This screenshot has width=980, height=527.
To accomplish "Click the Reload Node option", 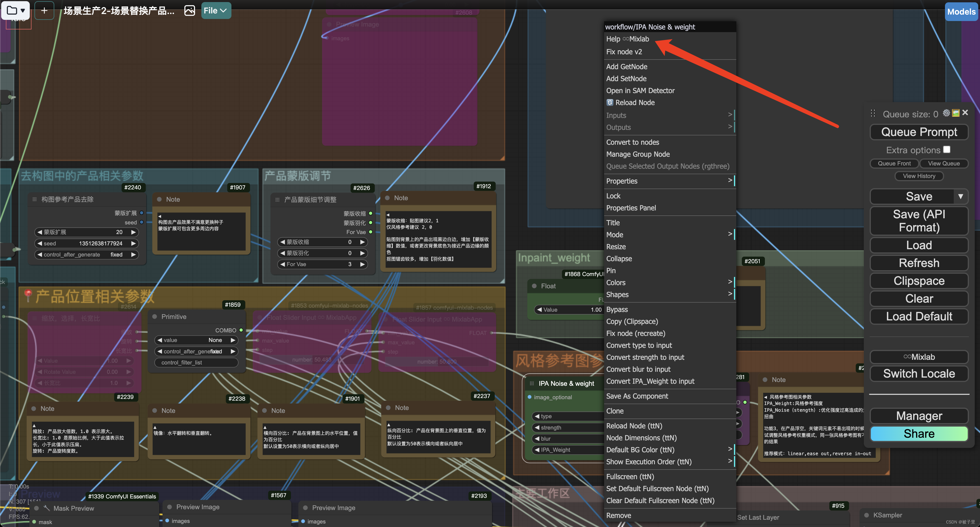I will click(x=635, y=102).
